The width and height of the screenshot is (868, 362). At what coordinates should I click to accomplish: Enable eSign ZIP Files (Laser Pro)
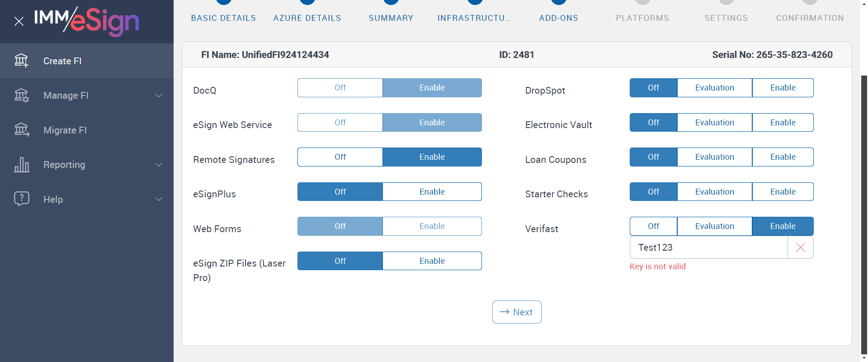432,261
